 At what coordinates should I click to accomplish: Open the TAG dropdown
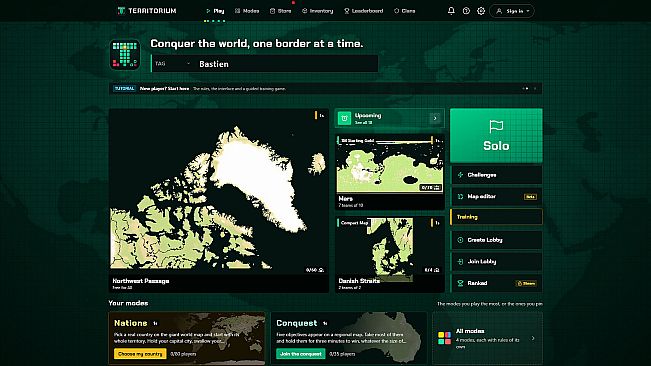point(172,63)
